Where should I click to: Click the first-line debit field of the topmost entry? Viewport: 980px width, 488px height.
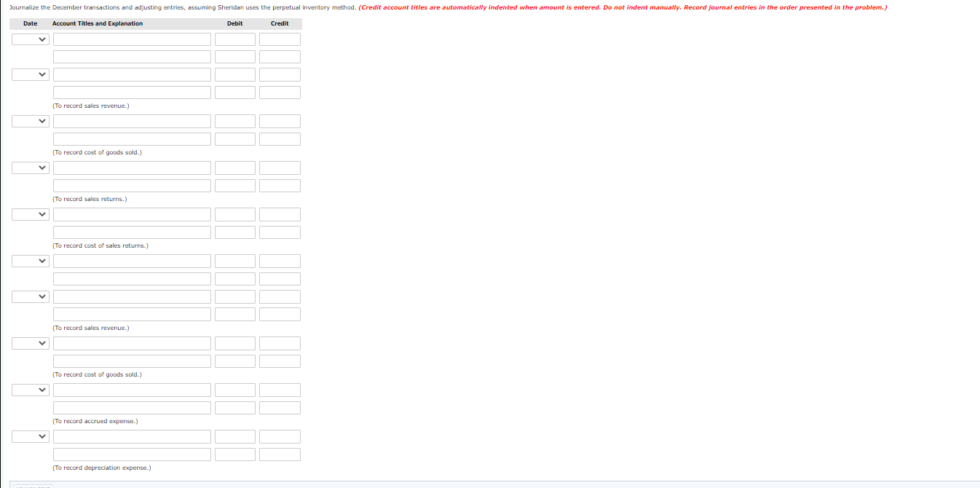235,39
